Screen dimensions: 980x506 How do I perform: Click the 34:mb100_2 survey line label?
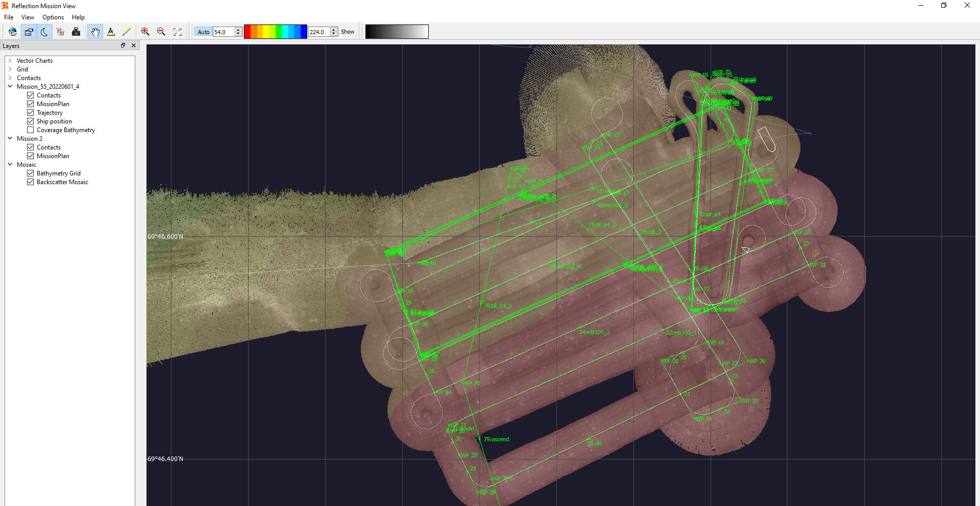point(594,332)
